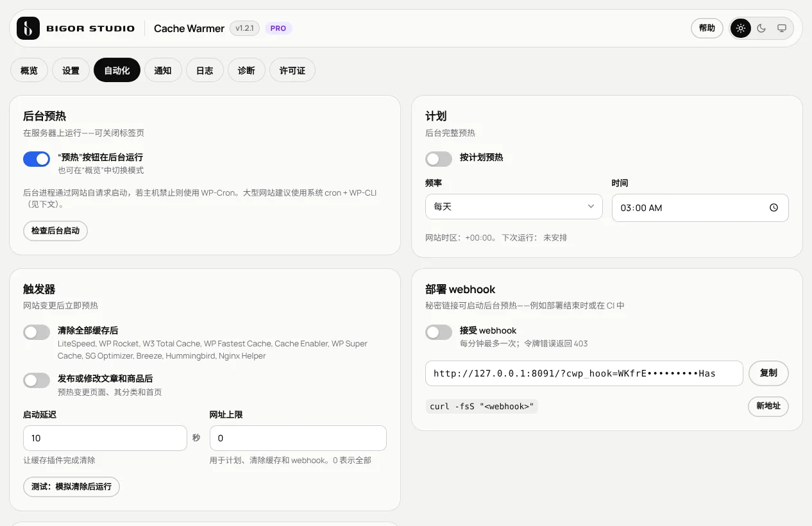Open the 许可证 tab
This screenshot has height=526, width=812.
pyautogui.click(x=292, y=71)
